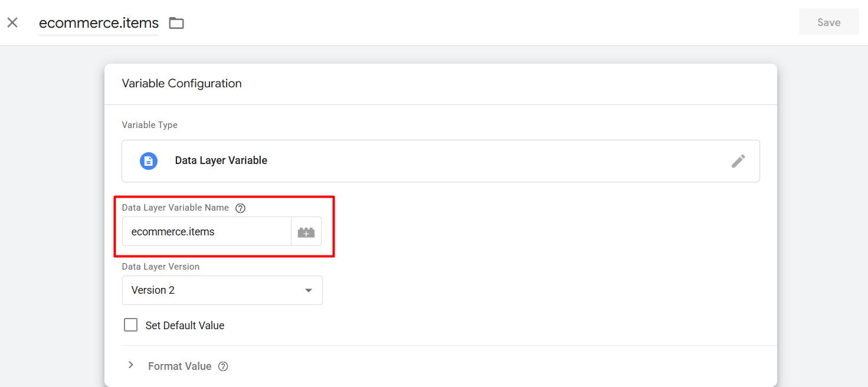Click the Set Default Value label text
The image size is (868, 387).
[x=185, y=326]
